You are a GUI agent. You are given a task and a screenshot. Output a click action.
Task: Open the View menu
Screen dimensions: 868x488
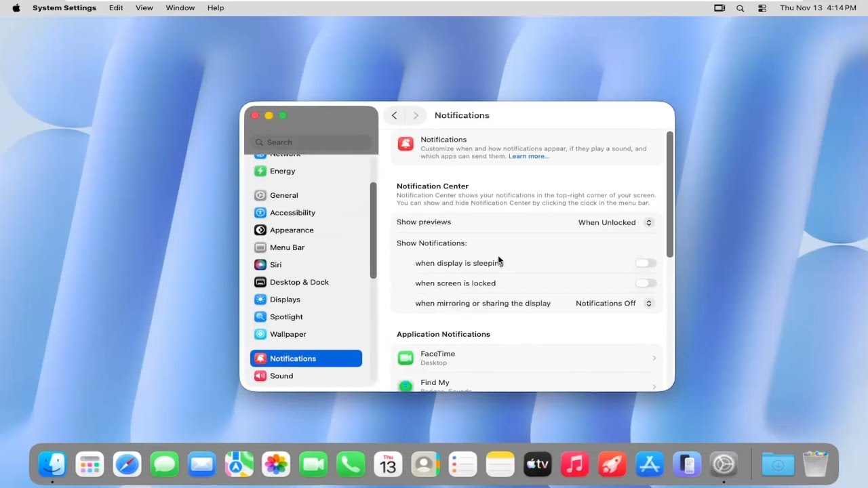pyautogui.click(x=144, y=8)
